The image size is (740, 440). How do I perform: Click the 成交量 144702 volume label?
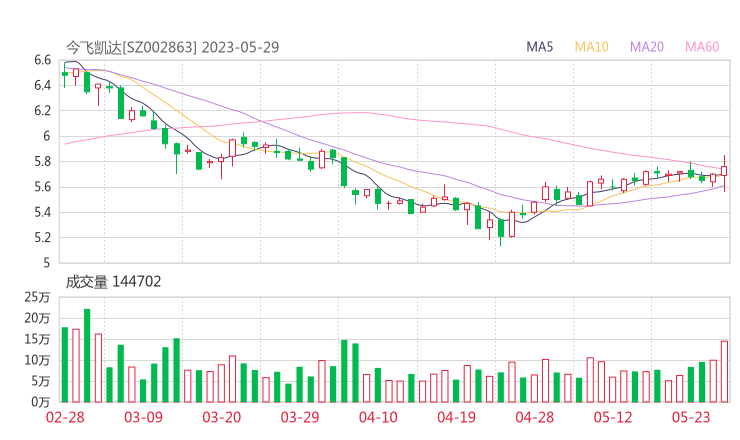point(113,282)
